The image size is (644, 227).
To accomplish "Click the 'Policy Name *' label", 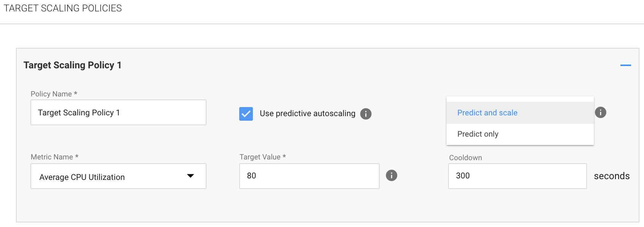I will coord(54,94).
